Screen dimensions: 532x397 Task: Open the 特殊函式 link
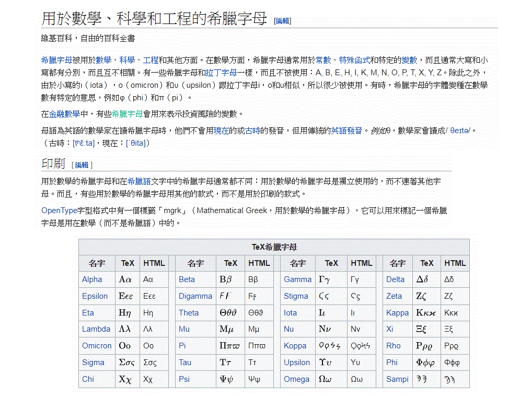354,60
